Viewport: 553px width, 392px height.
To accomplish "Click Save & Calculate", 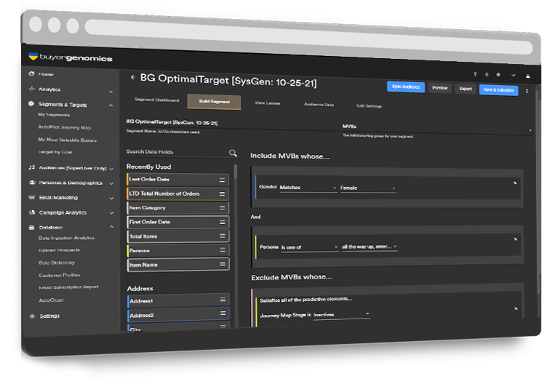I will pyautogui.click(x=498, y=90).
